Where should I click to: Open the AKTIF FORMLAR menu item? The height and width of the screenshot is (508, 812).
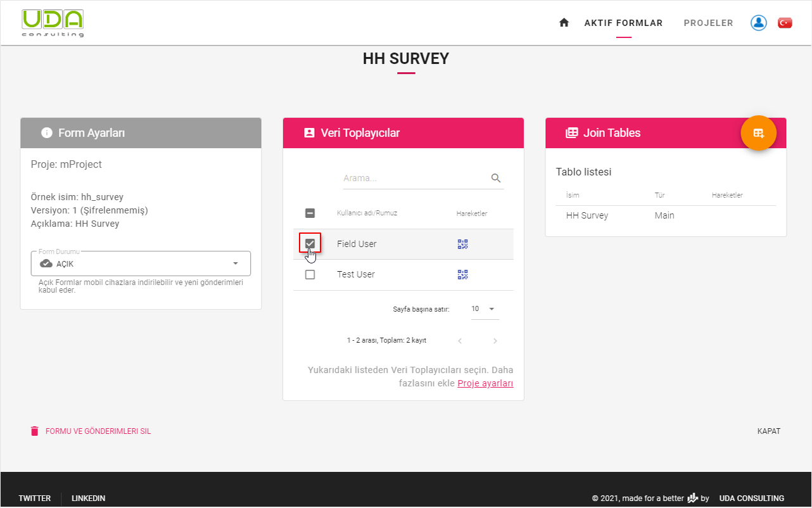tap(623, 23)
